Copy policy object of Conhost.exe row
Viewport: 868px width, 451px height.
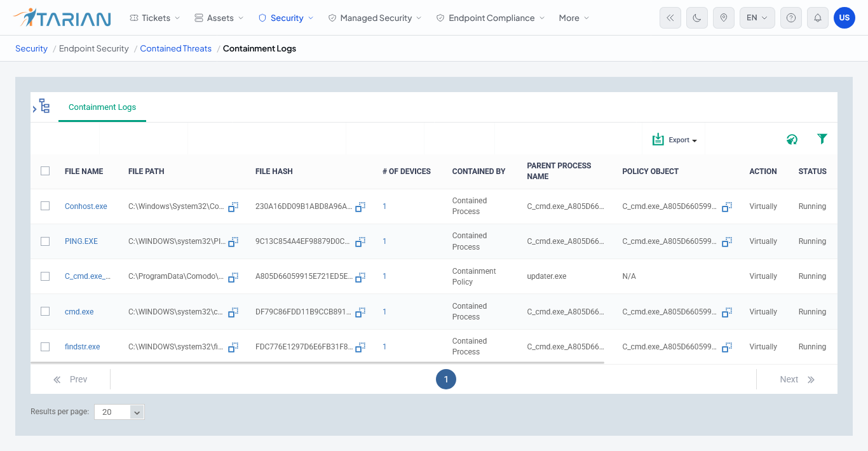[x=727, y=206]
